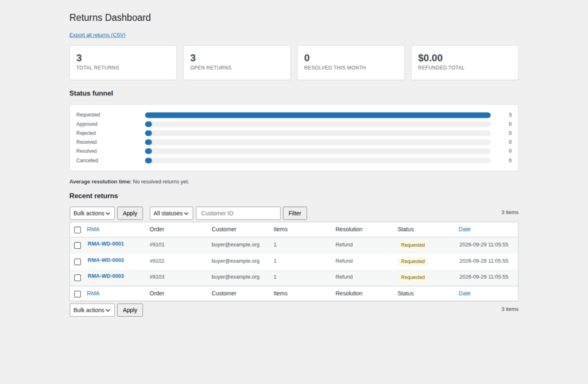Click the Approved funnel bar
588x384 pixels.
(x=318, y=124)
